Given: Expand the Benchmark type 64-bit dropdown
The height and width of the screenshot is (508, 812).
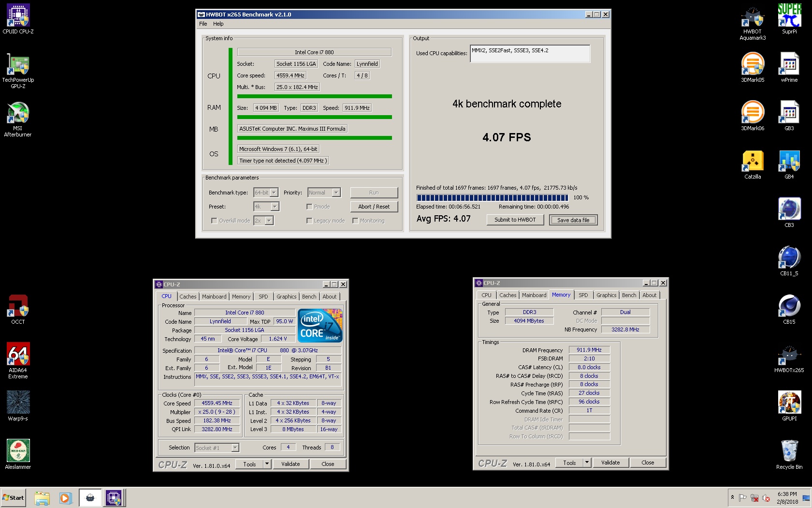Looking at the screenshot, I should [274, 193].
